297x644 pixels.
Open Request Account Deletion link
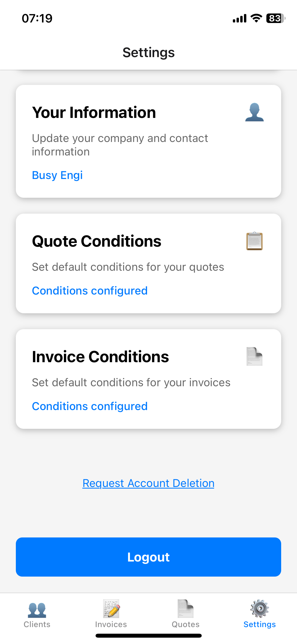pos(148,483)
